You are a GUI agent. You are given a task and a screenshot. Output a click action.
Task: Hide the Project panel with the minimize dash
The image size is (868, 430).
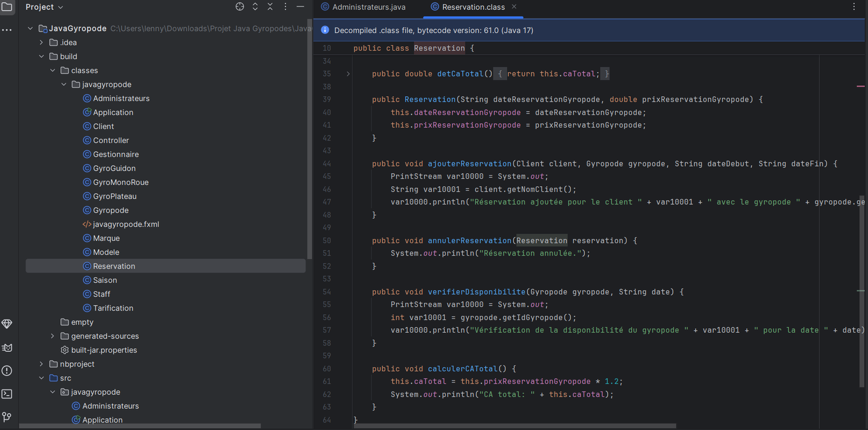point(301,7)
